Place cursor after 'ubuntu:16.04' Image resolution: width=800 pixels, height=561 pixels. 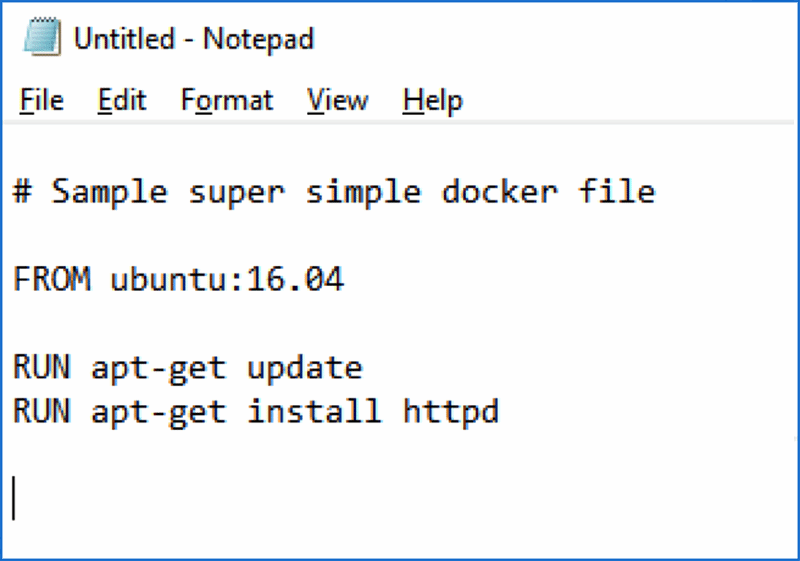pos(346,279)
